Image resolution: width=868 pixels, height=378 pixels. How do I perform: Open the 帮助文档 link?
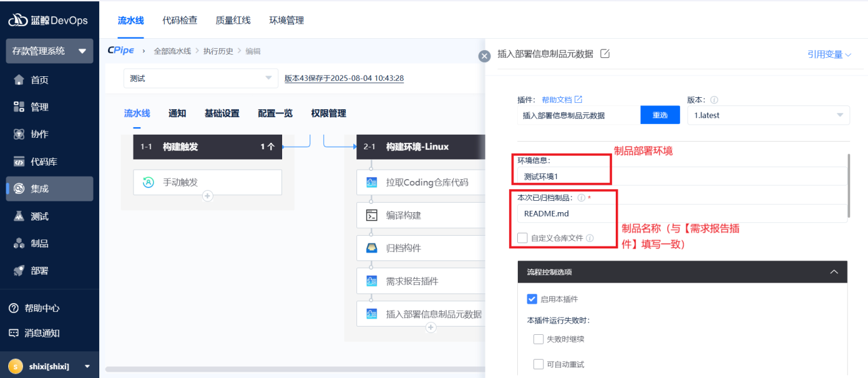click(557, 100)
